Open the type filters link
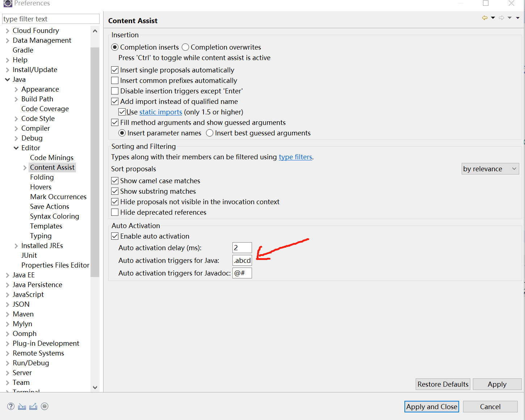 pyautogui.click(x=295, y=157)
